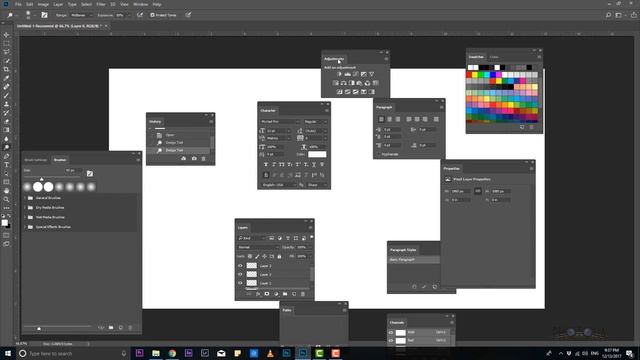
Task: Switch to the Brush Settings tab
Action: 36,160
